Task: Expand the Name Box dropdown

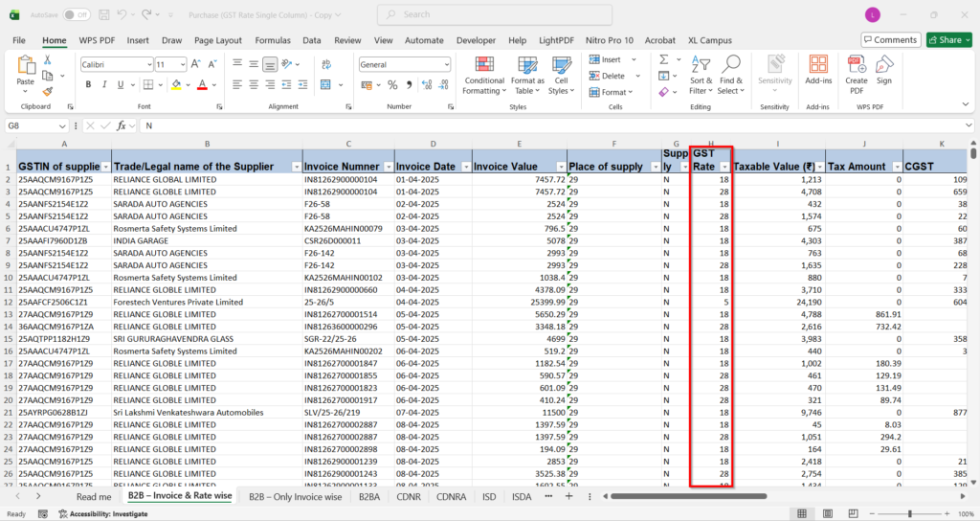Action: pyautogui.click(x=62, y=125)
